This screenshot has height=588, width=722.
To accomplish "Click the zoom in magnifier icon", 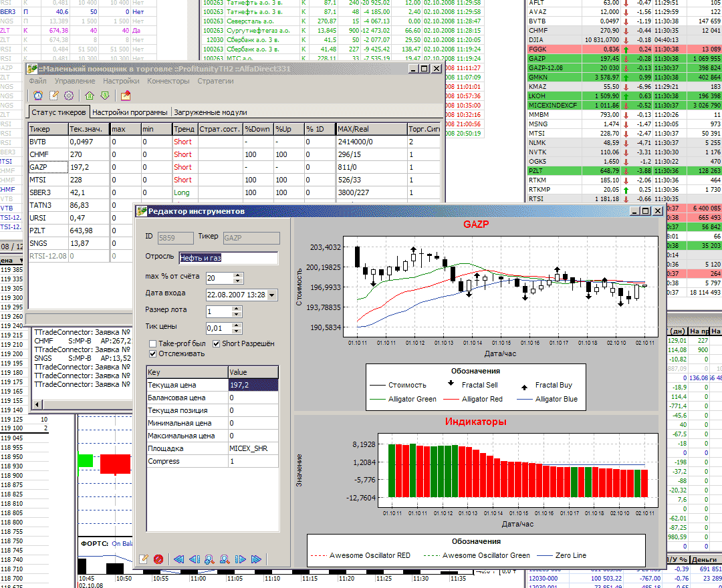I will point(209,559).
